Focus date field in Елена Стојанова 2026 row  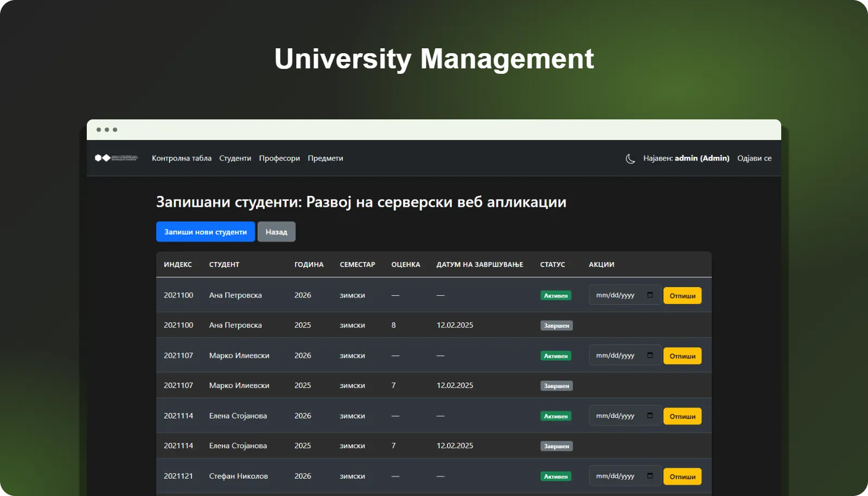[x=625, y=415]
